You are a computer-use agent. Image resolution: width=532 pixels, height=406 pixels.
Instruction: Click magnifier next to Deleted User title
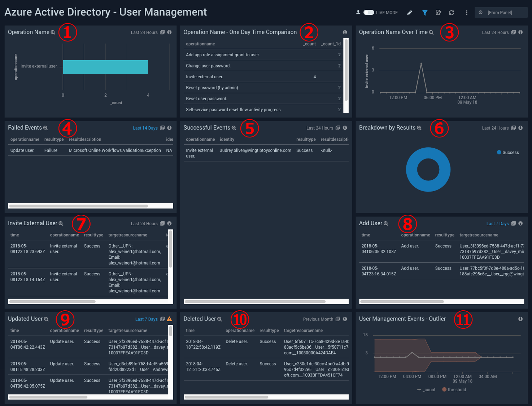click(x=219, y=319)
